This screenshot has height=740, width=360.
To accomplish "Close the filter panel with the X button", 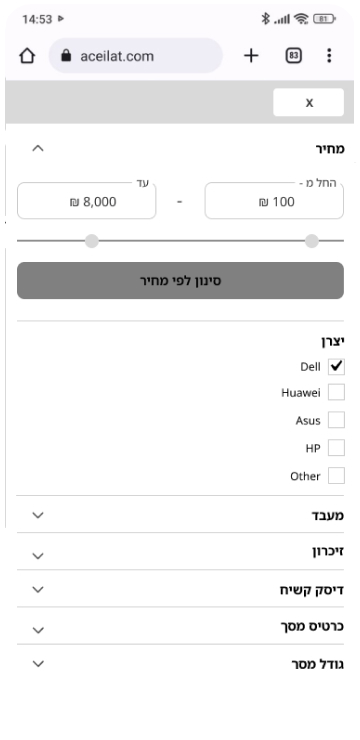I will pyautogui.click(x=309, y=102).
